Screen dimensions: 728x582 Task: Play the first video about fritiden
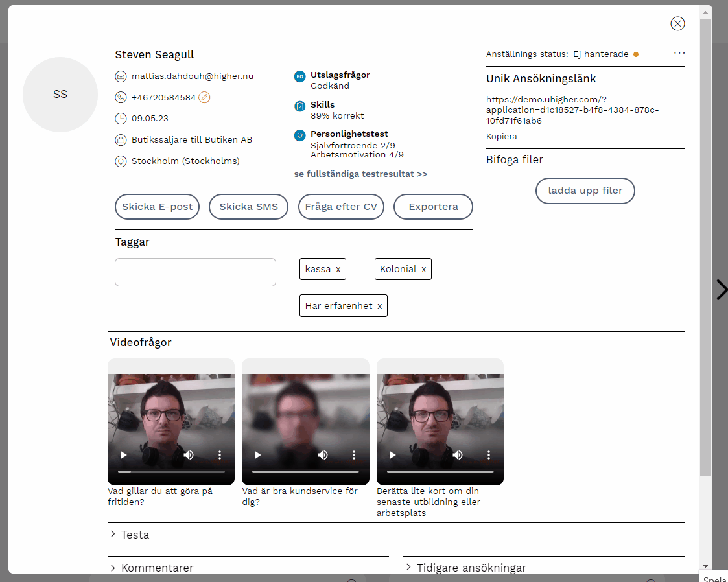[x=124, y=455]
